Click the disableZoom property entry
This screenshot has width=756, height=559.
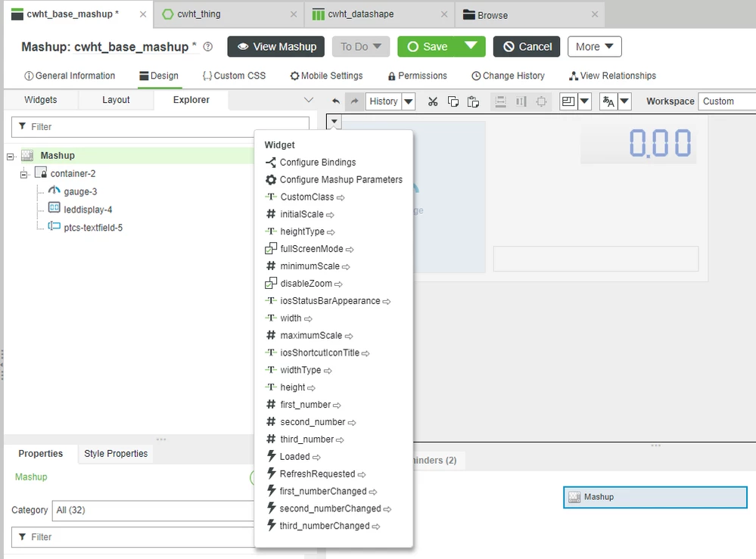[303, 284]
